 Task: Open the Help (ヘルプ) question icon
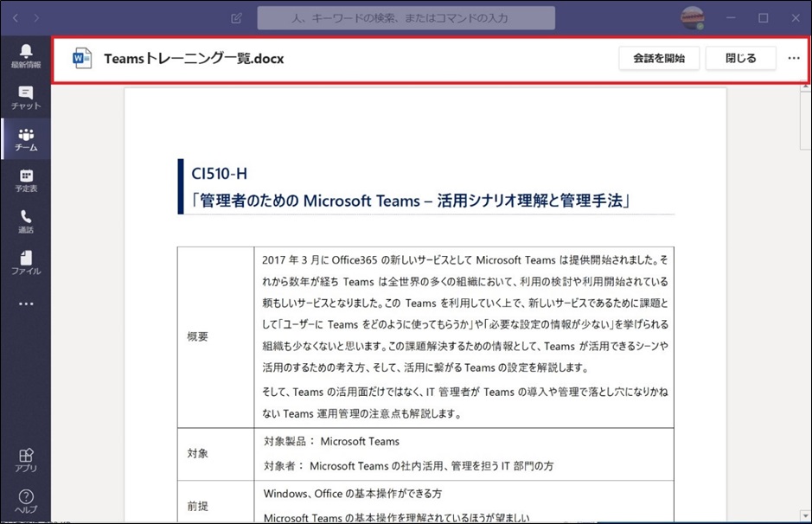26,502
